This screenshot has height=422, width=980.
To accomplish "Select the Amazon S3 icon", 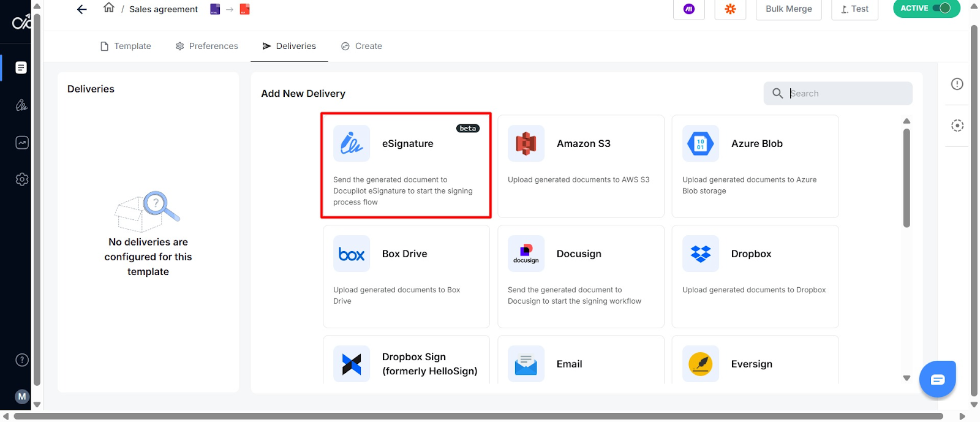I will (526, 143).
